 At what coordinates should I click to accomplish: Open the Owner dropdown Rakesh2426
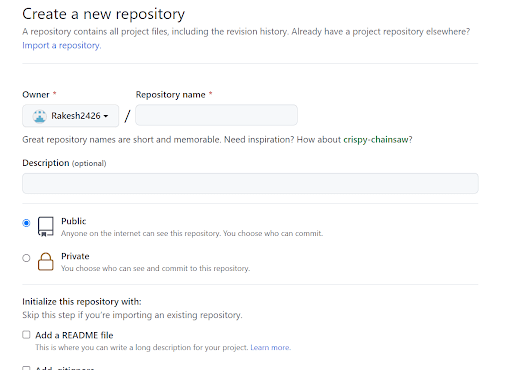point(70,116)
